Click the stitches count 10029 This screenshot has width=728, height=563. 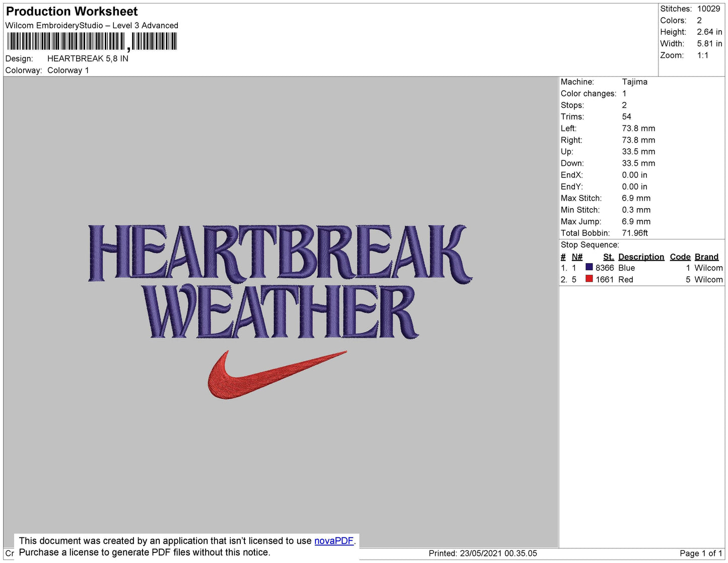pos(708,9)
